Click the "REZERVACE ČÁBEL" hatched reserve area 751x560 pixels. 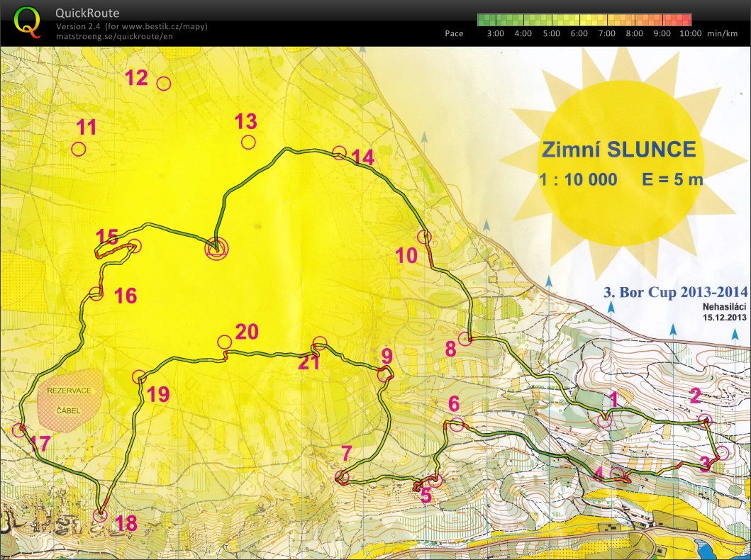tap(69, 401)
